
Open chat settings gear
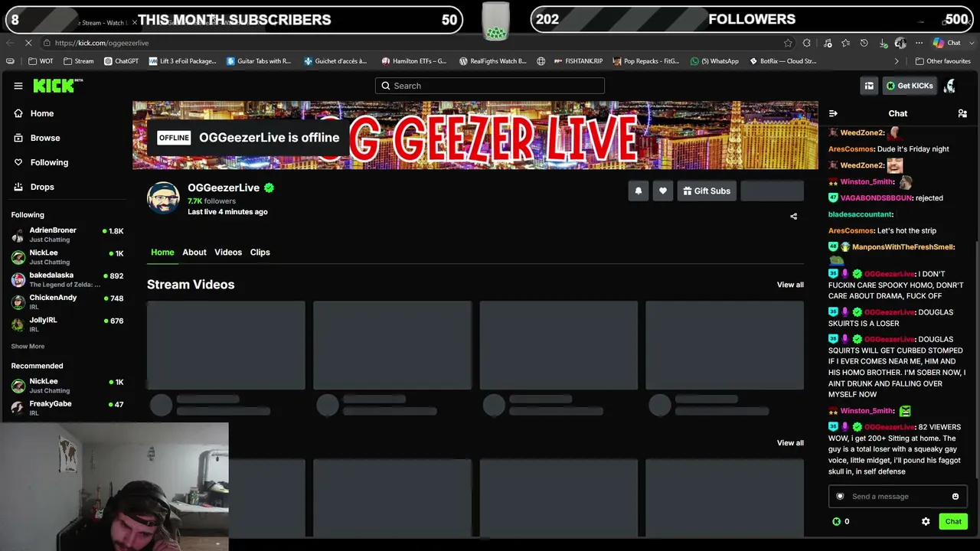click(926, 521)
